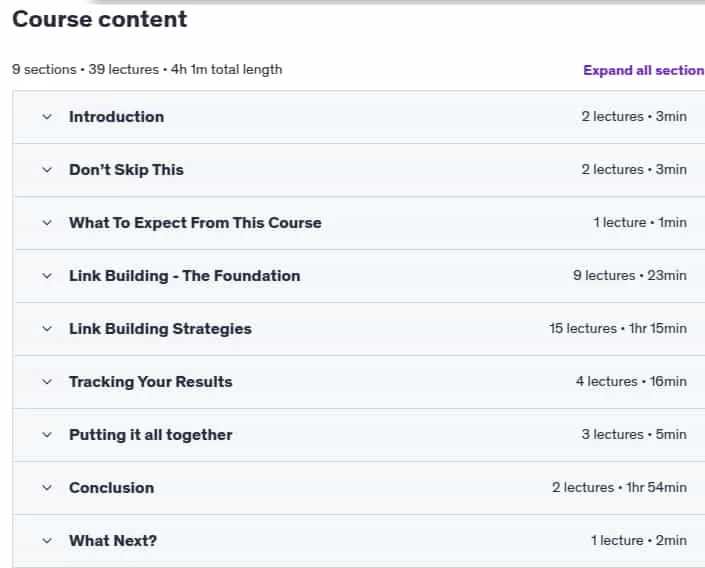Image resolution: width=705 pixels, height=568 pixels.
Task: Click the Don't Skip This title
Action: [x=126, y=170]
